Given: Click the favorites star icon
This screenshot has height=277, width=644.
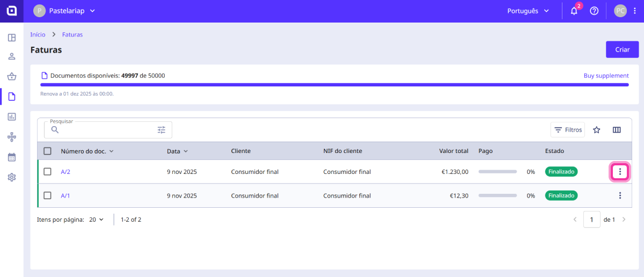Looking at the screenshot, I should click(x=596, y=130).
